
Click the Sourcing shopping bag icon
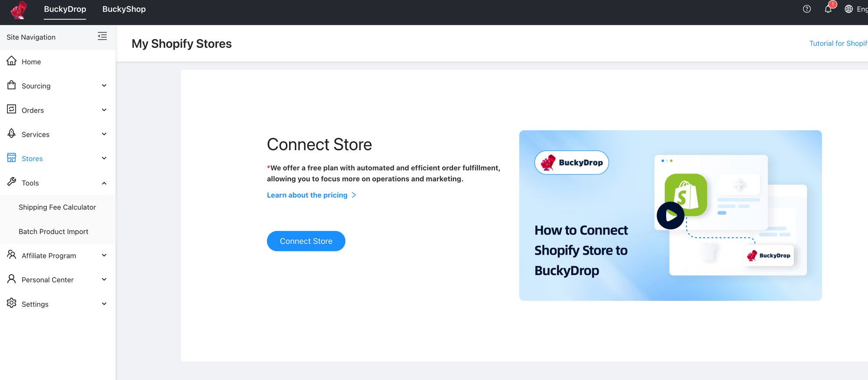(12, 85)
